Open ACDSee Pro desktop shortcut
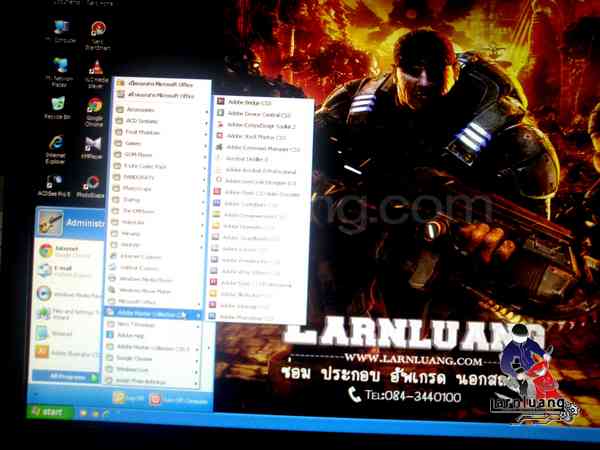Viewport: 600px width, 450px height. (54, 186)
